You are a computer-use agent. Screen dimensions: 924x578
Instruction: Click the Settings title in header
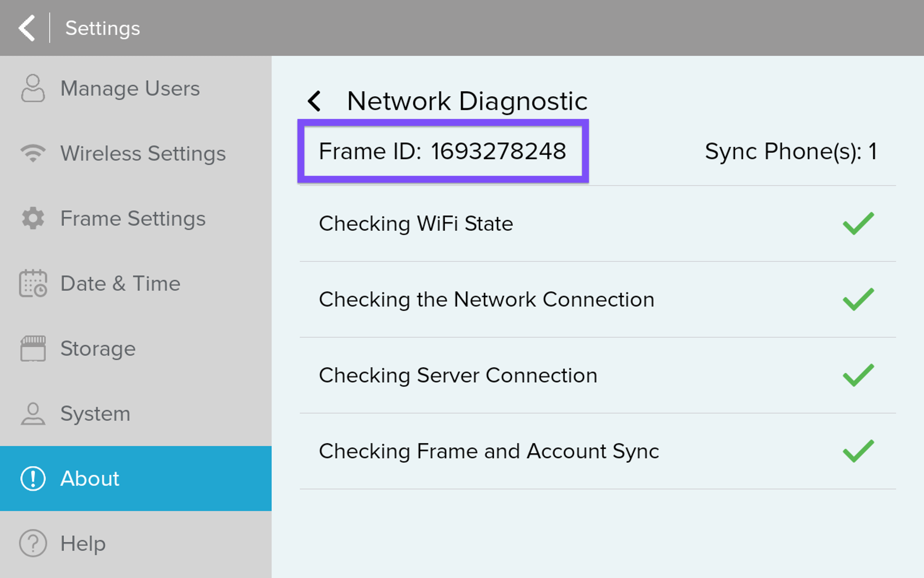click(103, 28)
